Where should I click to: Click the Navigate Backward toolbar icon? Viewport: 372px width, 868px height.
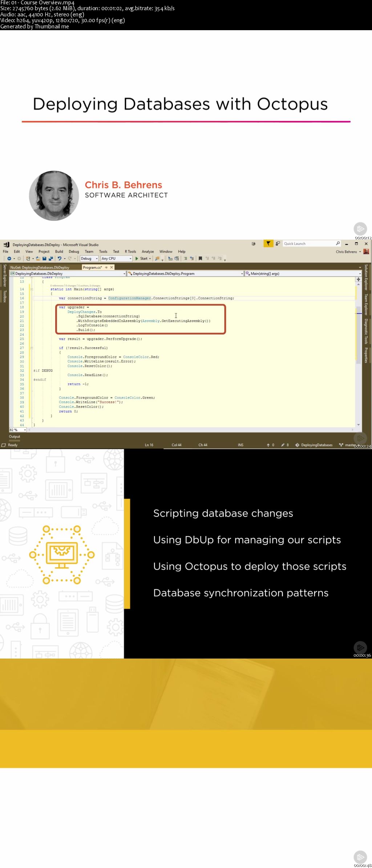click(x=9, y=259)
